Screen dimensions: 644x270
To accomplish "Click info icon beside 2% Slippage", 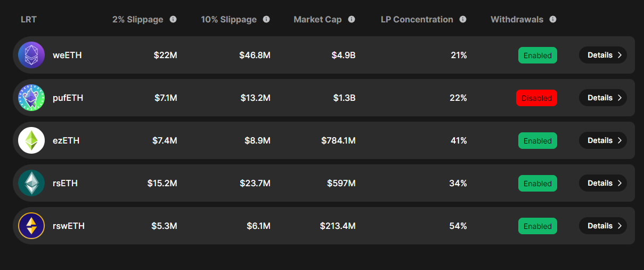I will [x=173, y=19].
